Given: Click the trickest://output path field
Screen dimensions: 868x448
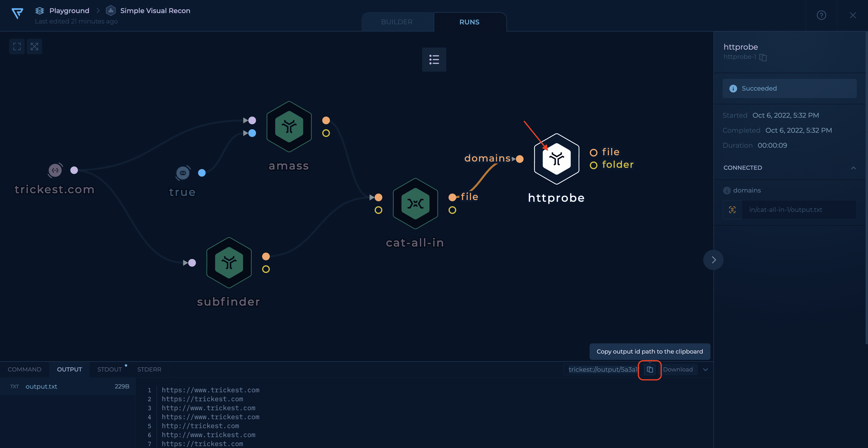Looking at the screenshot, I should [603, 370].
